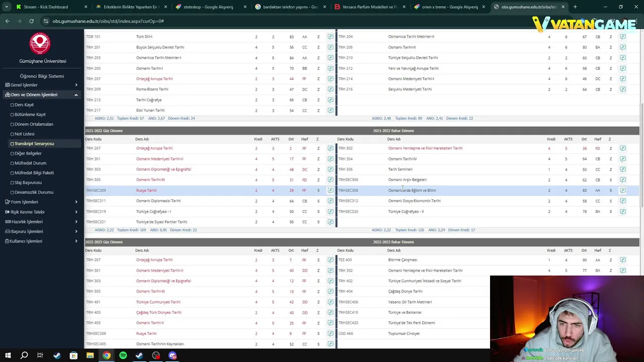This screenshot has height=362, width=644.
Task: Switch to orien x treme tab
Action: [450, 7]
